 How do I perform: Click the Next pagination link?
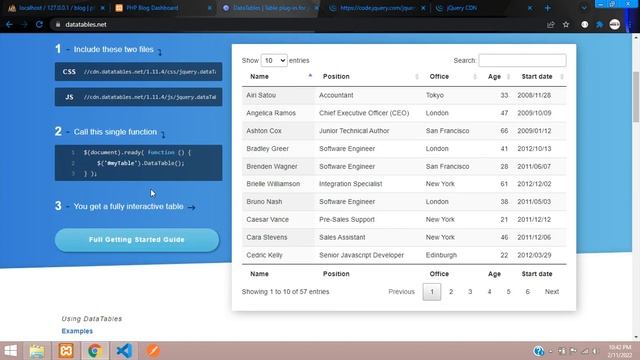(552, 292)
